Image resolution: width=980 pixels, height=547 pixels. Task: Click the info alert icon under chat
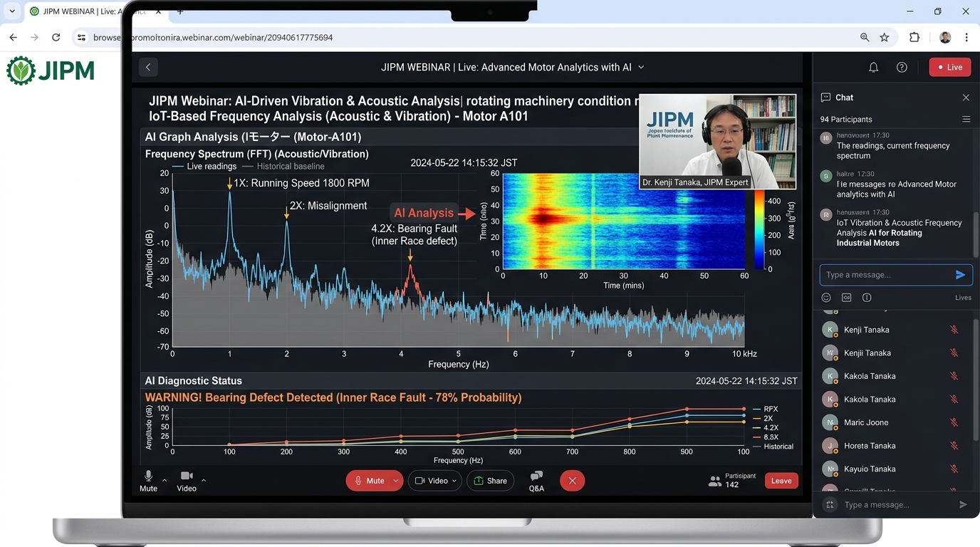click(x=867, y=298)
